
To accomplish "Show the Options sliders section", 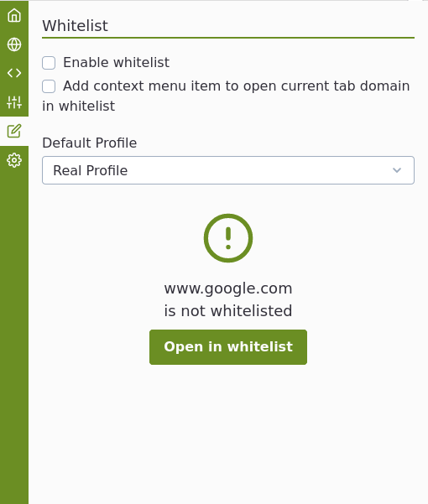I will click(x=14, y=102).
